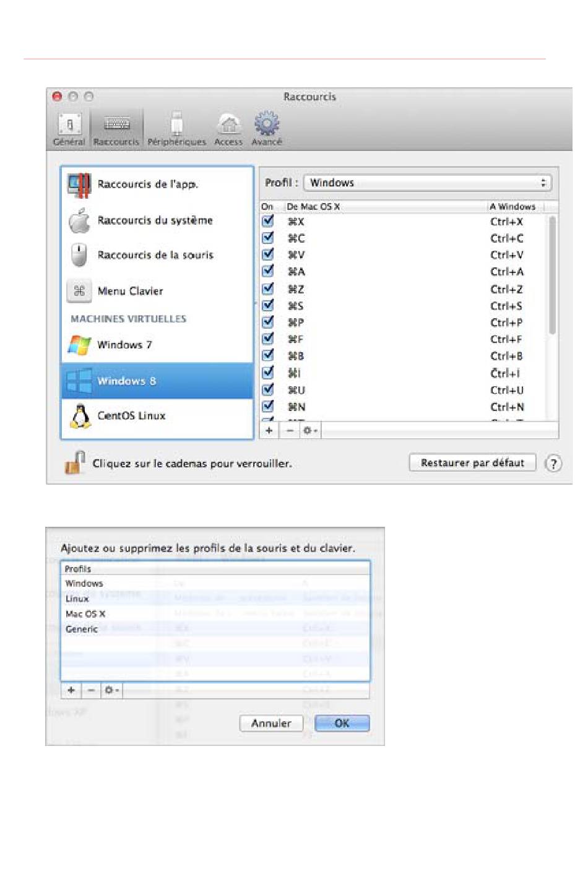Open help with the question mark button
588x879 pixels.
pos(553,463)
